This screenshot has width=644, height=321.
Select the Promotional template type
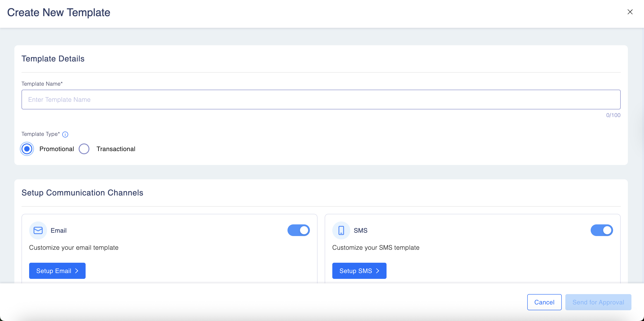tap(27, 149)
